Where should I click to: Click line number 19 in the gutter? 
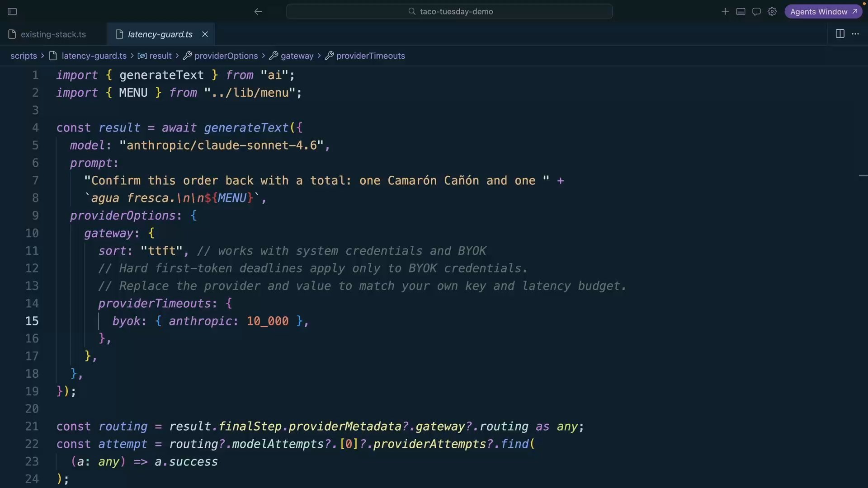coord(32,391)
